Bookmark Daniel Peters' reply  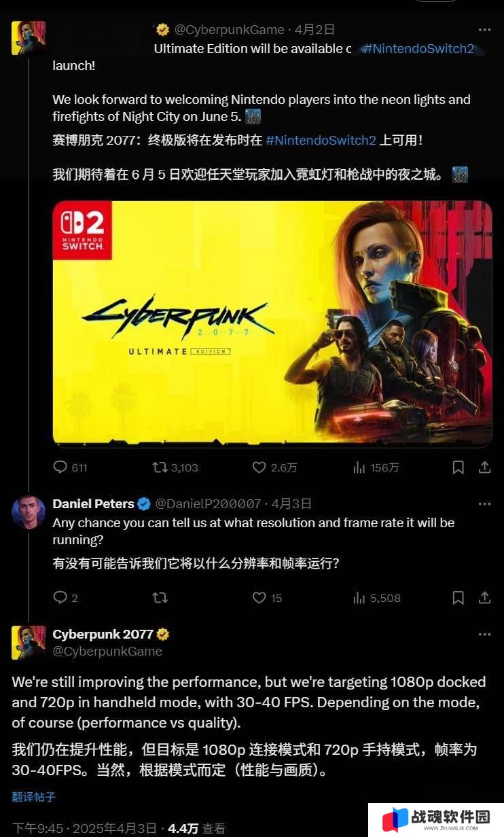point(458,598)
